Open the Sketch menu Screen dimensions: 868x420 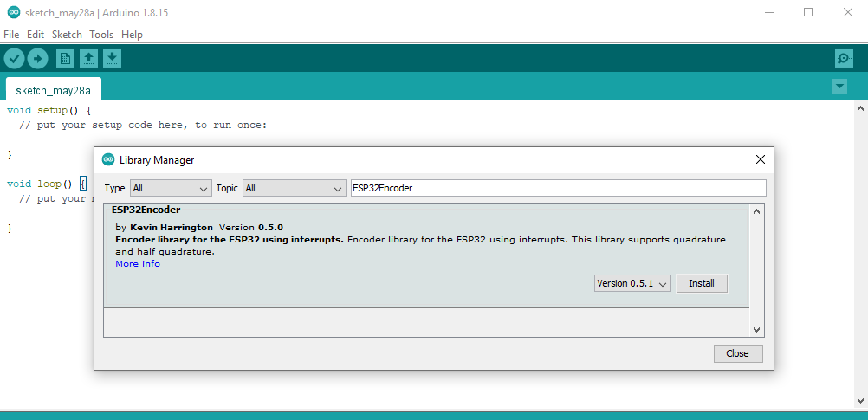coord(67,35)
